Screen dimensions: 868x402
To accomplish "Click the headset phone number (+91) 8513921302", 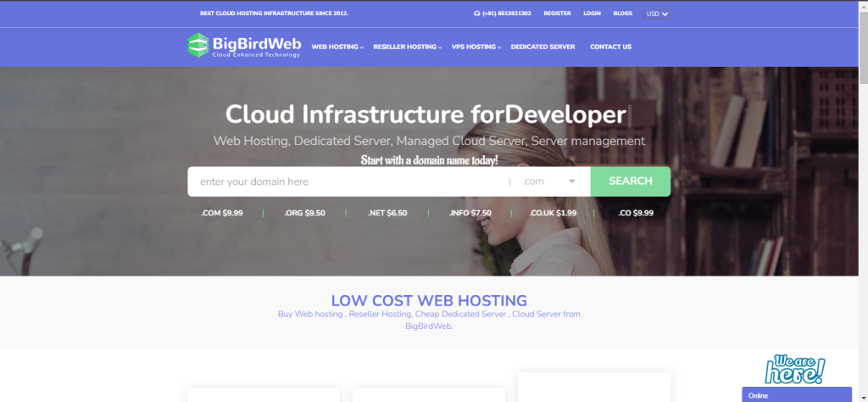I will click(503, 14).
